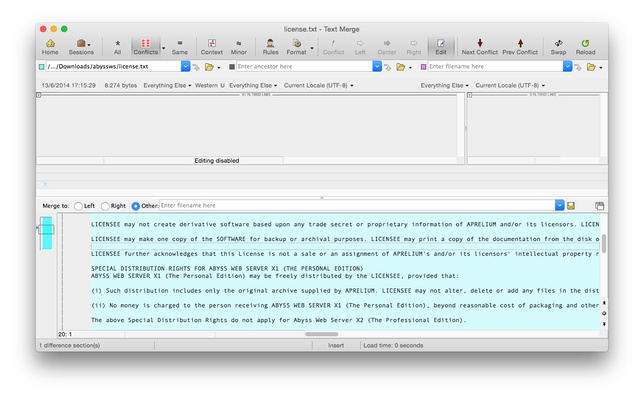Open the first Everything Else menu on left
This screenshot has height=400, width=644.
[167, 85]
